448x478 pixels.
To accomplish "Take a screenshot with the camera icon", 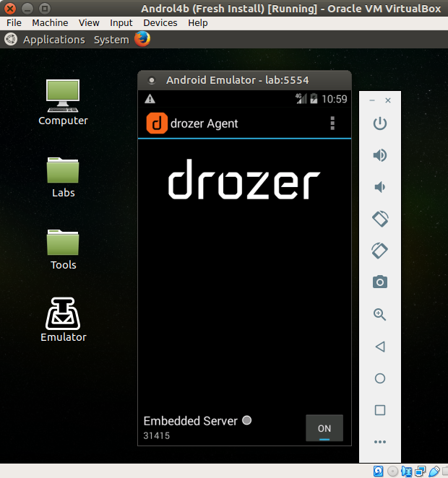I will pyautogui.click(x=379, y=282).
